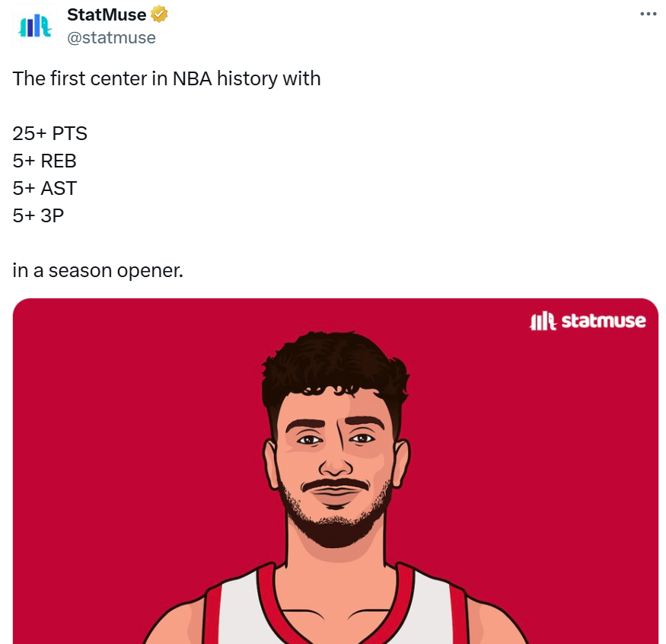The width and height of the screenshot is (666, 644).
Task: Open the three-dot more options menu
Action: 648,14
